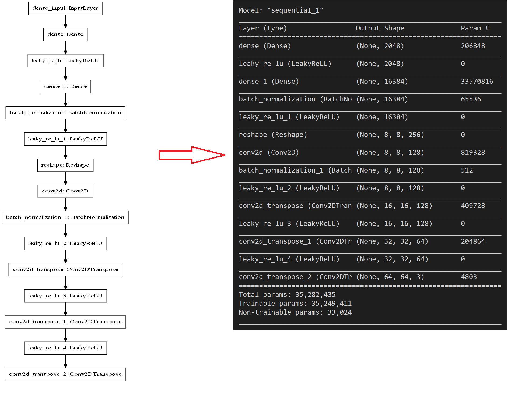
Task: Click the dense_input InputLayer node
Action: click(65, 8)
